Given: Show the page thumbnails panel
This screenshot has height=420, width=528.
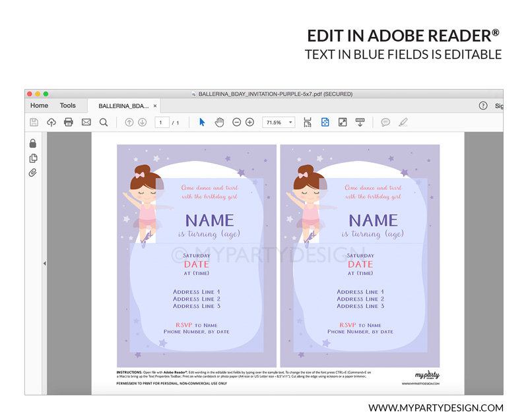Looking at the screenshot, I should pyautogui.click(x=33, y=158).
